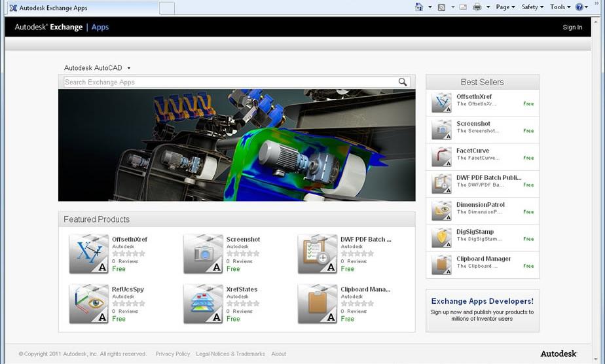Click the Apps link in header
Screen dimensions: 605x364
(x=100, y=27)
